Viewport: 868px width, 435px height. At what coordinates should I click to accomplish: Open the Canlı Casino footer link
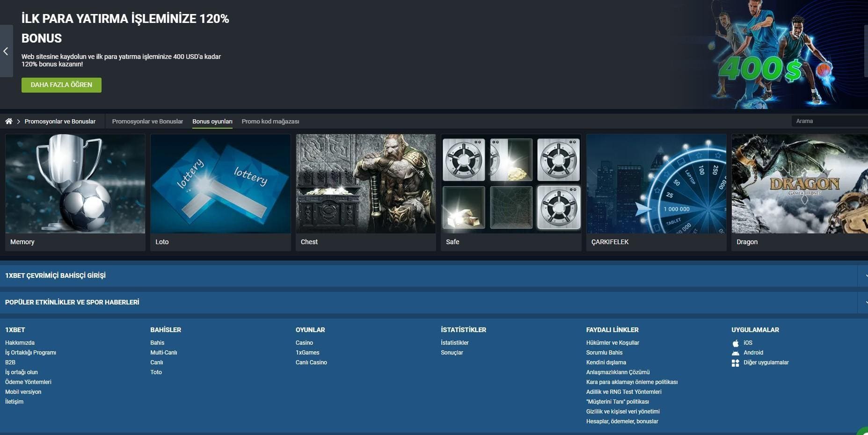[x=311, y=362]
